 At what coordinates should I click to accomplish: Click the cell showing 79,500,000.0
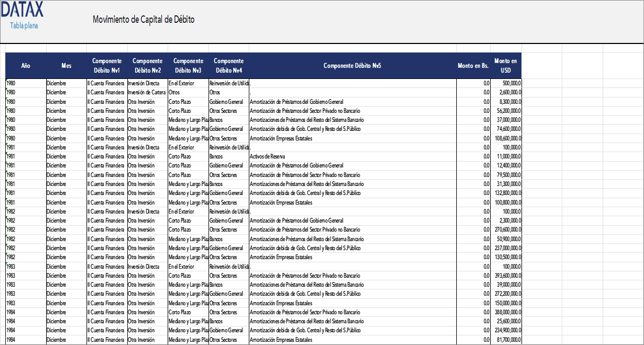click(506, 175)
